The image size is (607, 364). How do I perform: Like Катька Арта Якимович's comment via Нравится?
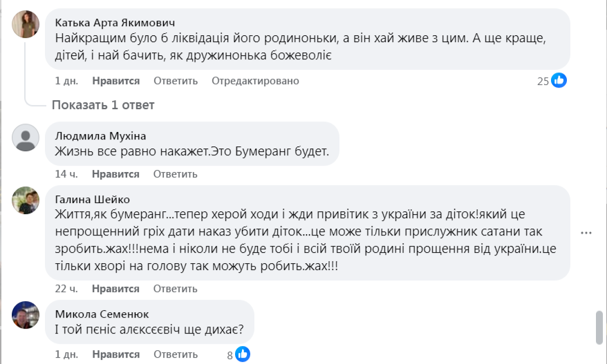(x=115, y=81)
